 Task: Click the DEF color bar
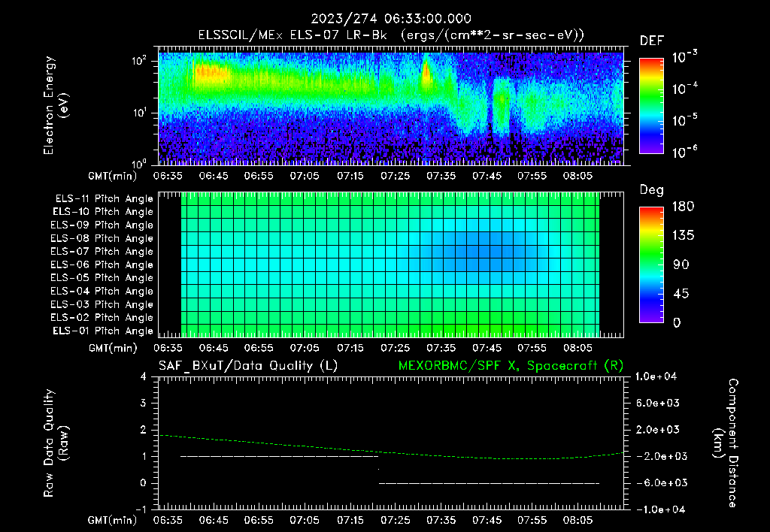point(651,105)
